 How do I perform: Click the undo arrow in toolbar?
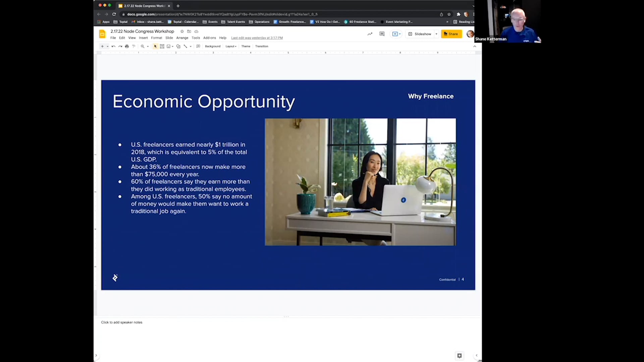113,46
